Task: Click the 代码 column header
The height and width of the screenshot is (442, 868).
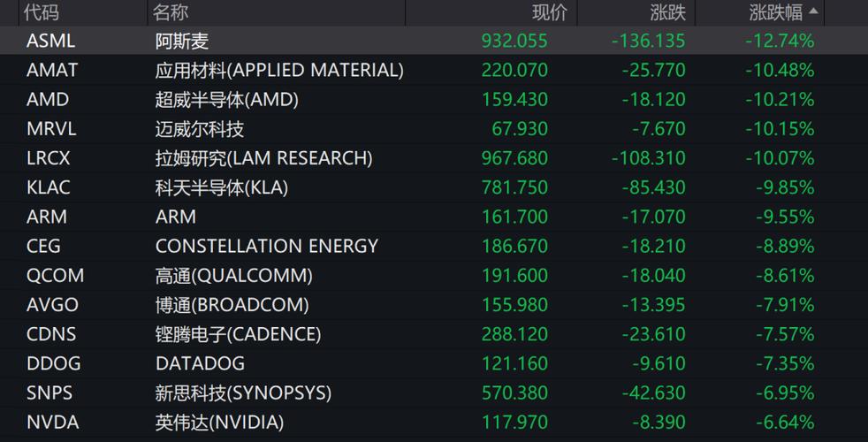Action: pyautogui.click(x=41, y=12)
